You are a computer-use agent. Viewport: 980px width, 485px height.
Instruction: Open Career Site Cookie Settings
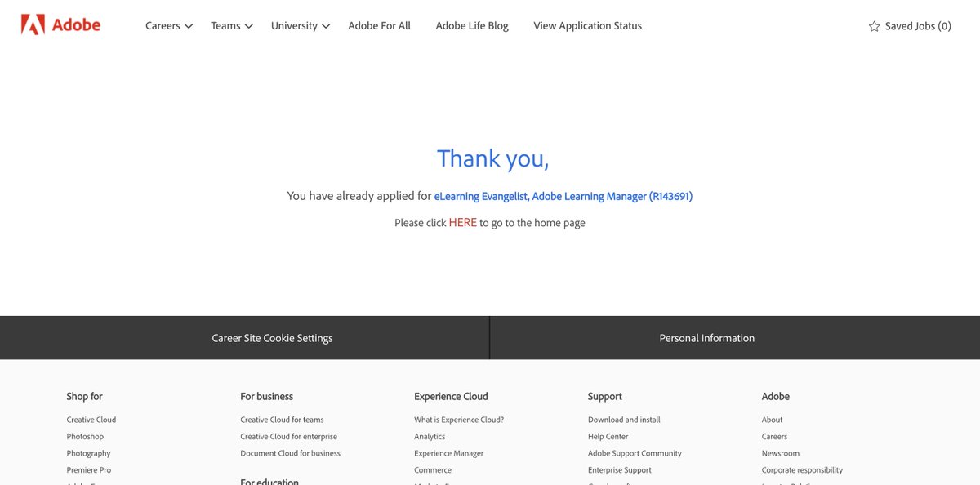pyautogui.click(x=273, y=338)
